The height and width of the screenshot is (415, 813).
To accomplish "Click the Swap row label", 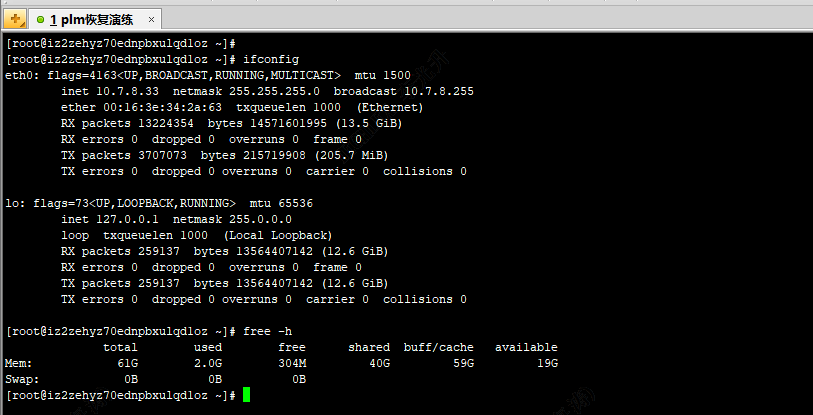I will point(22,379).
